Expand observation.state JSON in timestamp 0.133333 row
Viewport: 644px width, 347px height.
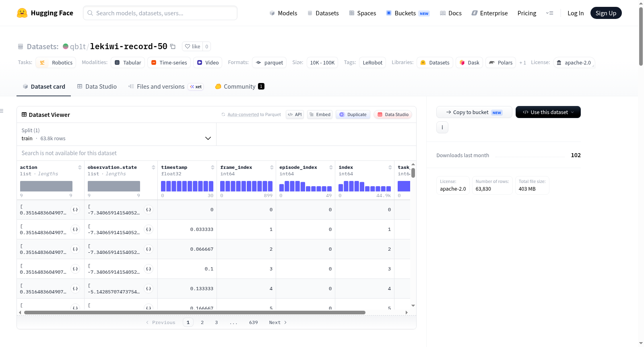pos(149,289)
